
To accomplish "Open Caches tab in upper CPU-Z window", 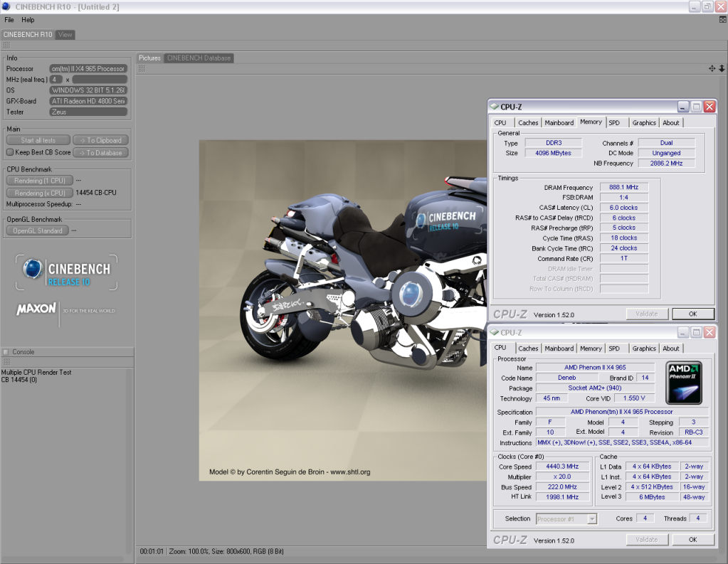I will coord(528,122).
